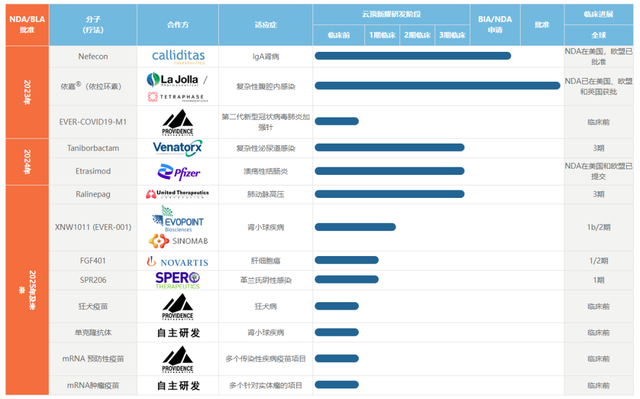Click the Nefecon molecule name
Screen dimensions: 640x399
(93, 57)
